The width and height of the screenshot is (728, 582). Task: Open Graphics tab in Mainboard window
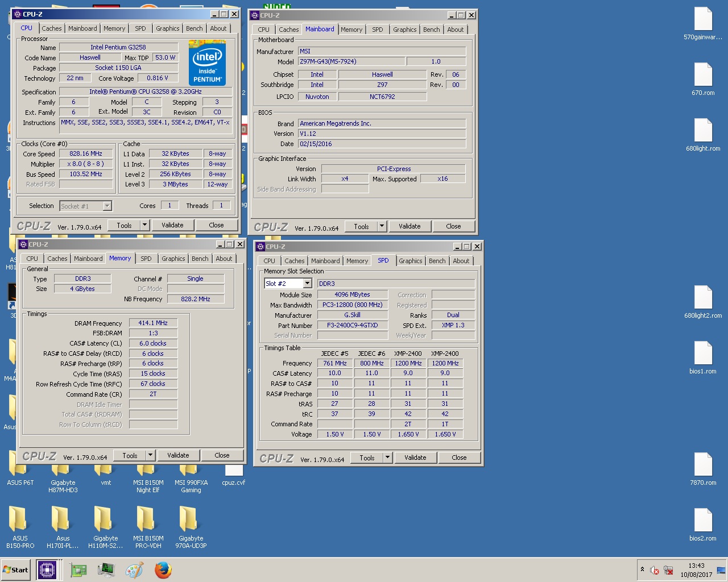405,30
